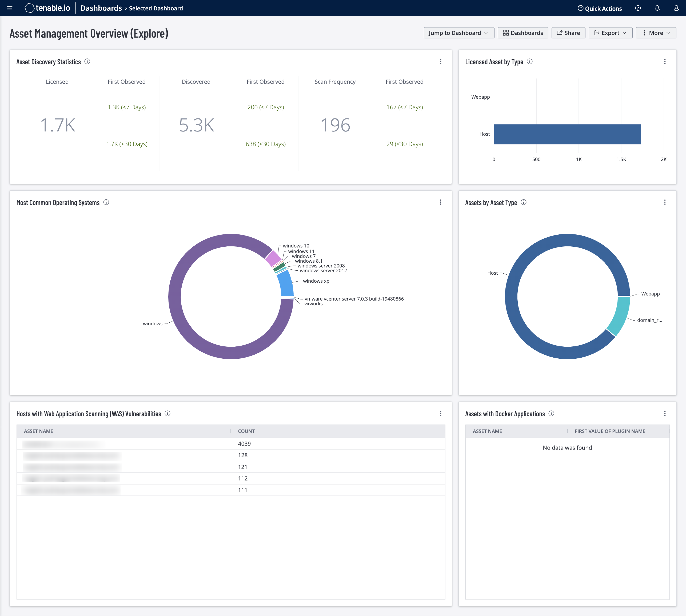The height and width of the screenshot is (616, 686).
Task: Open the More options menu
Action: click(656, 33)
